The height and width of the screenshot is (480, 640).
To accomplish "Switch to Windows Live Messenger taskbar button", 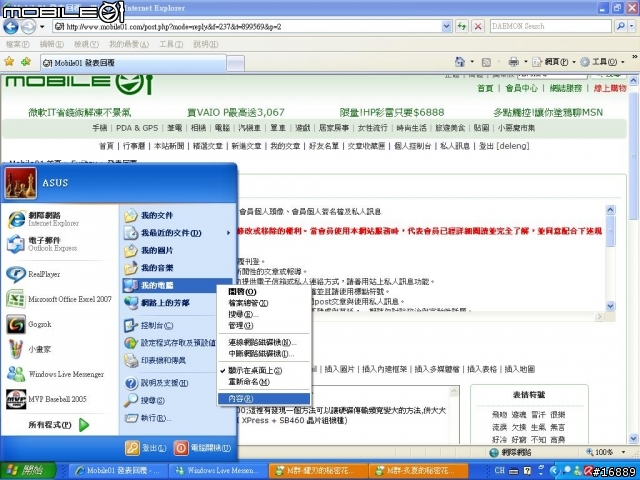I will [x=217, y=471].
